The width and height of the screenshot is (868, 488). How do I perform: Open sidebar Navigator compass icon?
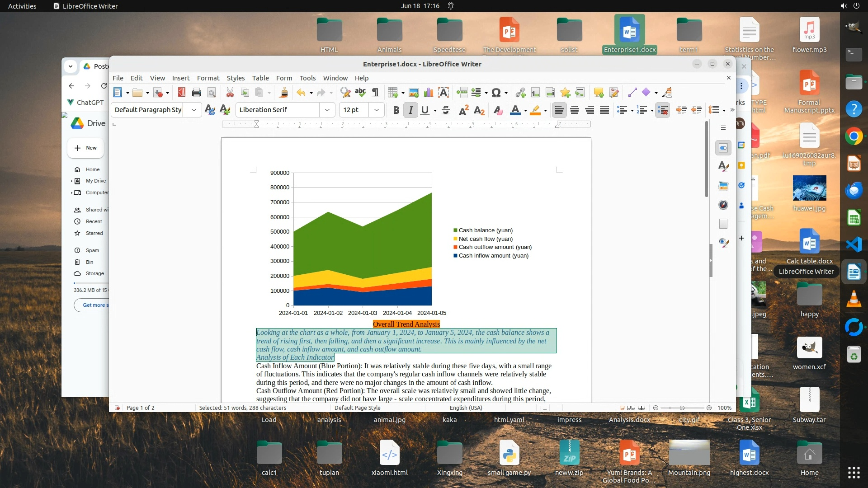[x=723, y=205]
